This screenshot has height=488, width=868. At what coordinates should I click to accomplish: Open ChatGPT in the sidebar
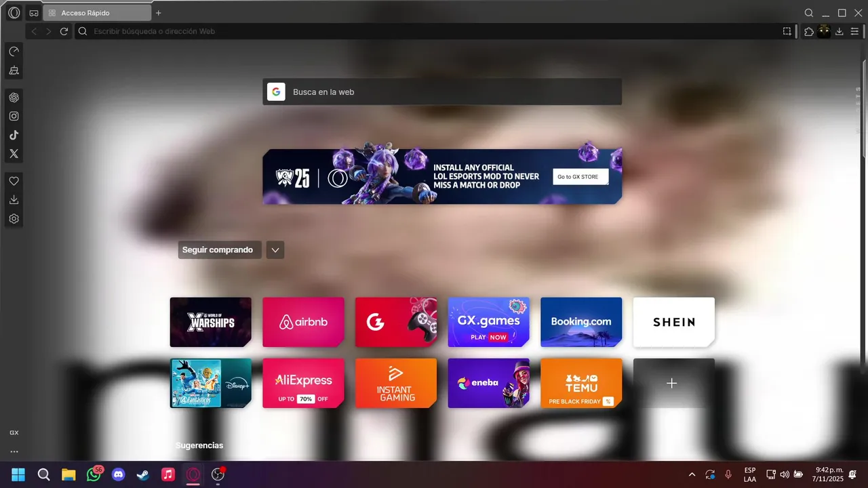click(x=14, y=97)
